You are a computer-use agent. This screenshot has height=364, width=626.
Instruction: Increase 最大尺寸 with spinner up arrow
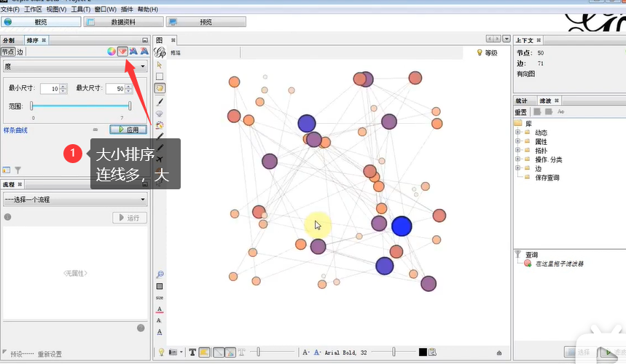pyautogui.click(x=128, y=86)
